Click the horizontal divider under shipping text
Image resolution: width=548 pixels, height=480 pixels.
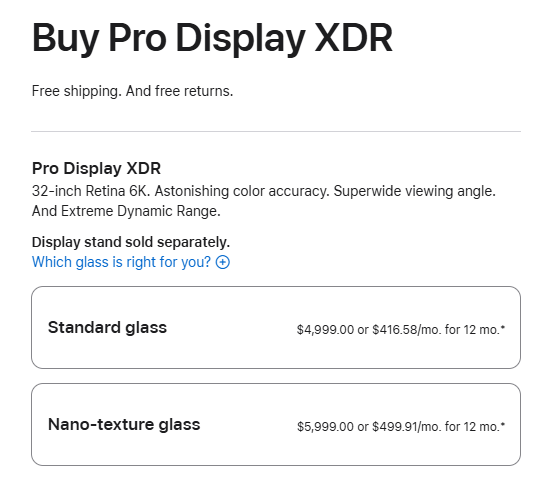click(276, 131)
